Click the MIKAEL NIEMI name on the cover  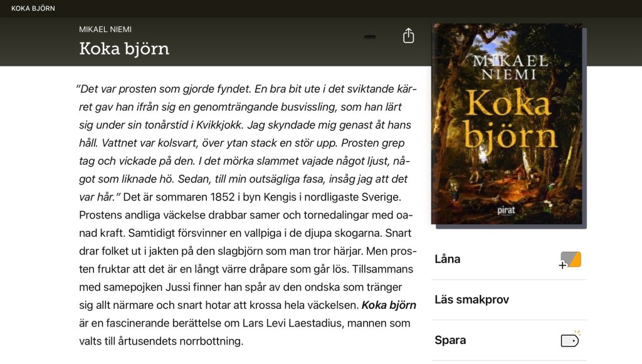pos(510,68)
